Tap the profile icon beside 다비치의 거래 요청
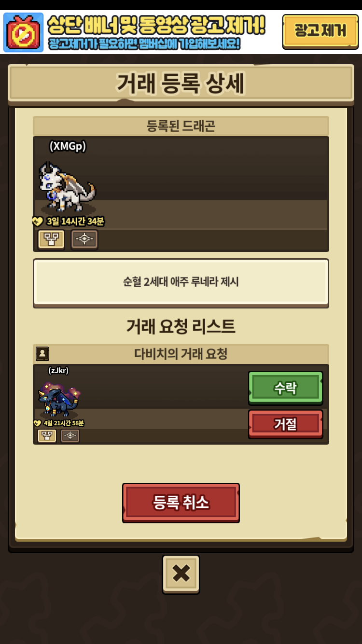This screenshot has height=644, width=362. 42,354
